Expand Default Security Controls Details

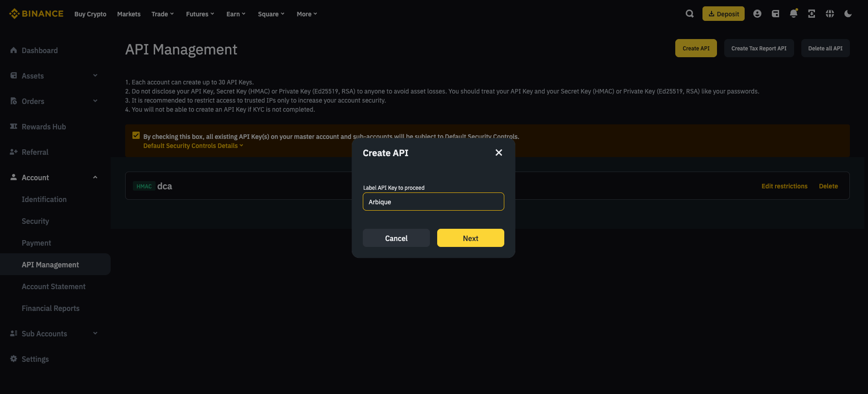(x=193, y=146)
